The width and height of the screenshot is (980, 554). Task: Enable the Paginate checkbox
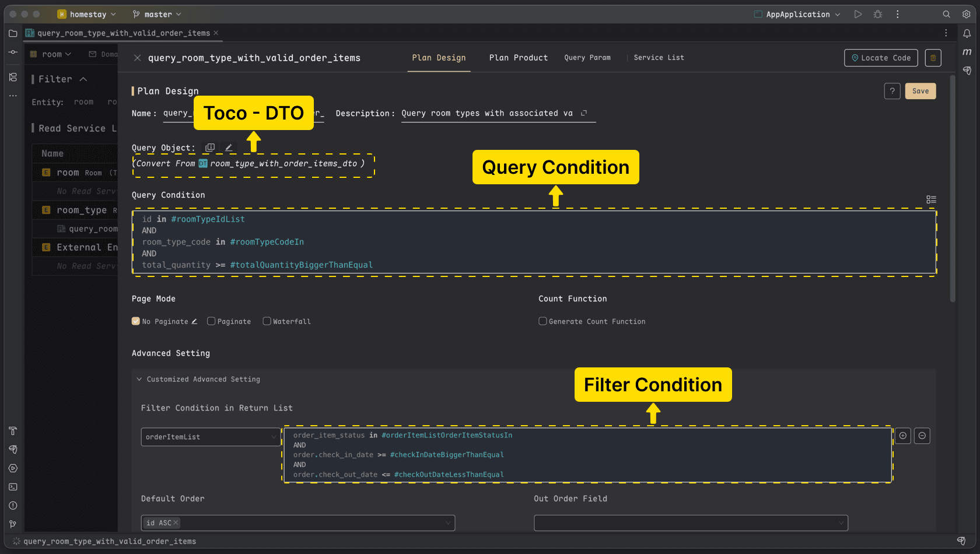click(211, 321)
